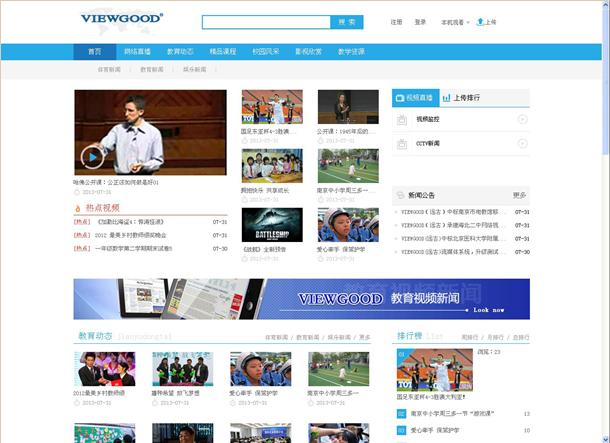610x443 pixels.
Task: Open the 公开课 1945年后的 lecture thumbnail
Action: coord(348,107)
